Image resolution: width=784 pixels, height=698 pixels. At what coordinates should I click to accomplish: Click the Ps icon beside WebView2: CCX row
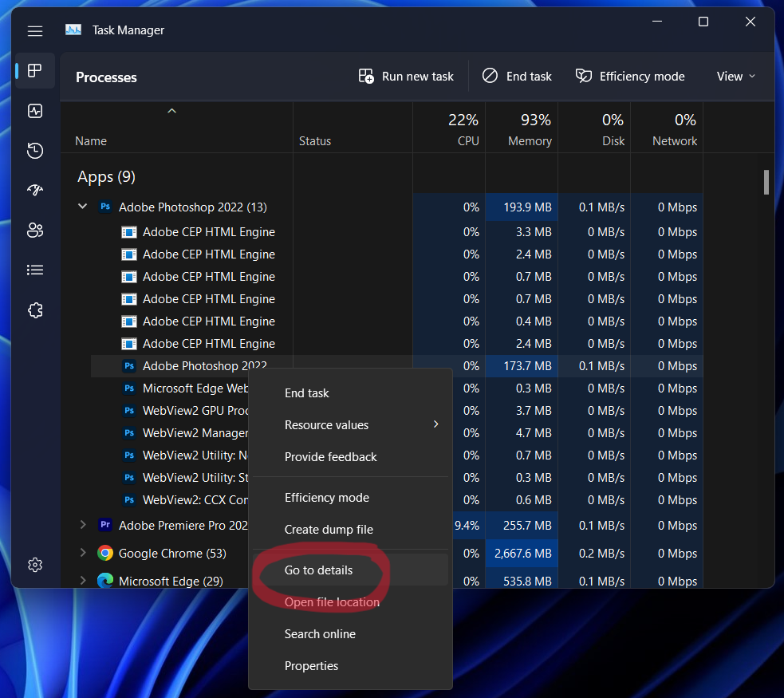click(129, 499)
